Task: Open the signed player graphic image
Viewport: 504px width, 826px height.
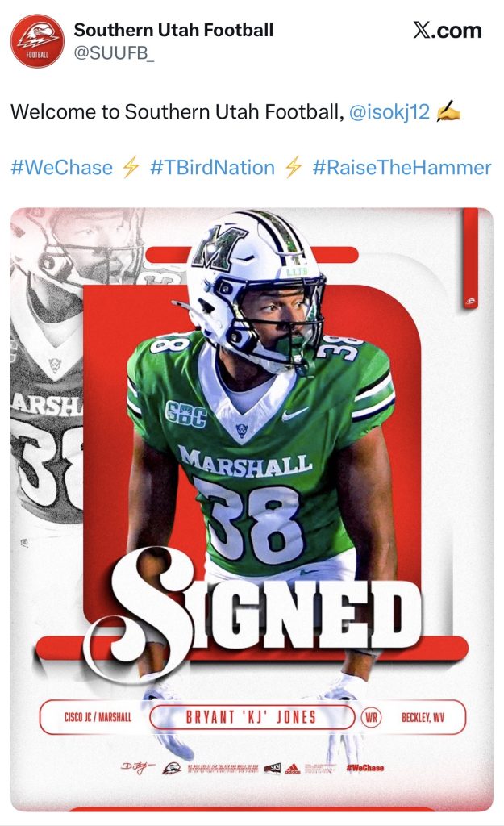Action: coord(252,510)
